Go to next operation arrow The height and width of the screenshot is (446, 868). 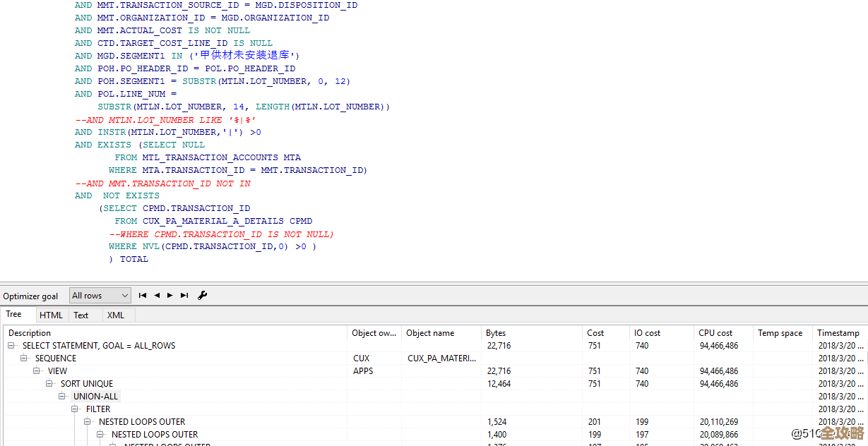click(170, 296)
